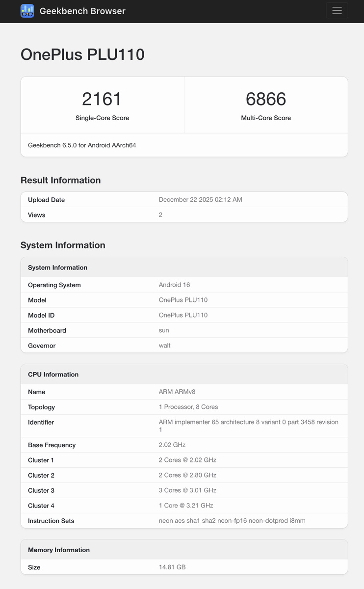Select the Base Frequency 2.02 GHz row
364x589 pixels.
coord(184,445)
